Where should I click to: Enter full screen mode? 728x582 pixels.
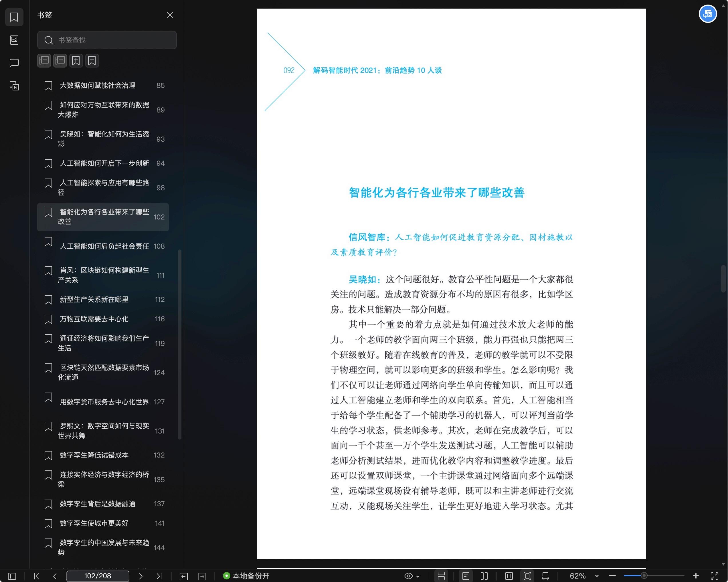714,576
